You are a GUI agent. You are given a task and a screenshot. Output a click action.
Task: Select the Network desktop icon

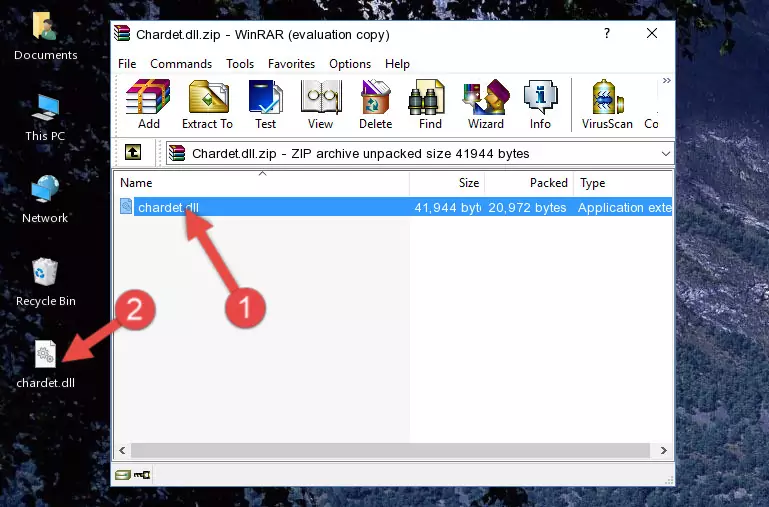45,200
